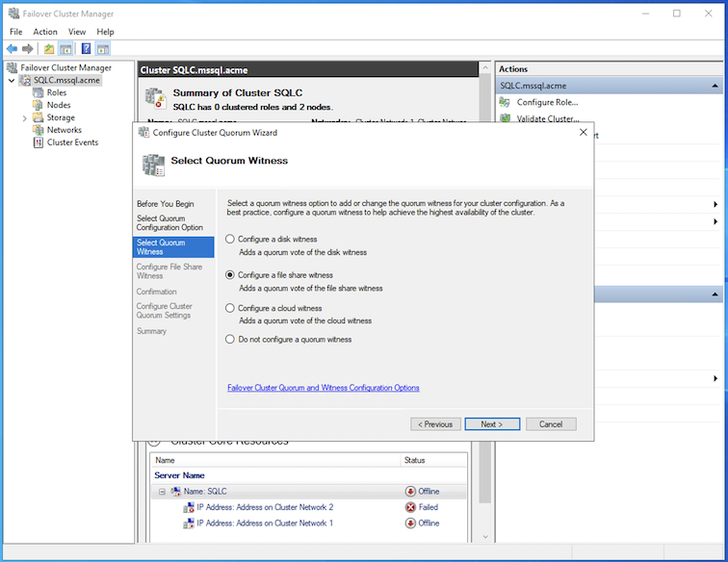Select Roles in the console tree

click(57, 92)
